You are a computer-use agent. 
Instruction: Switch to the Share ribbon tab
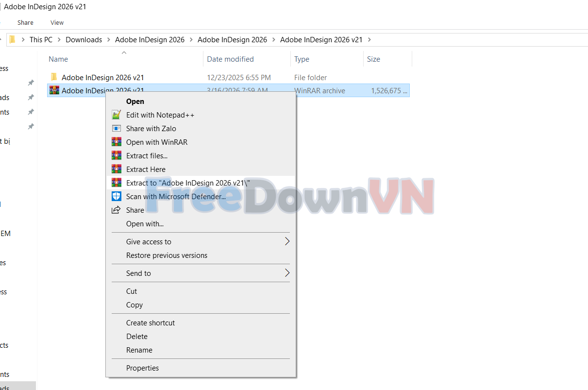tap(25, 22)
